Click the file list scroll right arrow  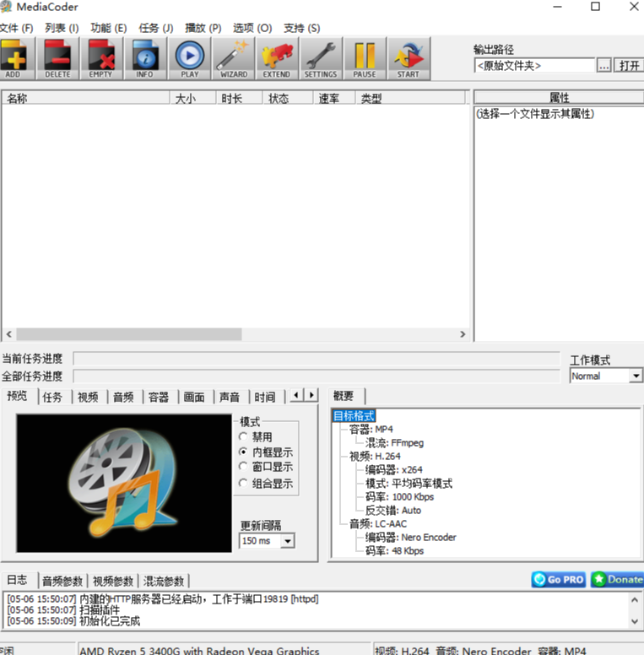point(463,334)
